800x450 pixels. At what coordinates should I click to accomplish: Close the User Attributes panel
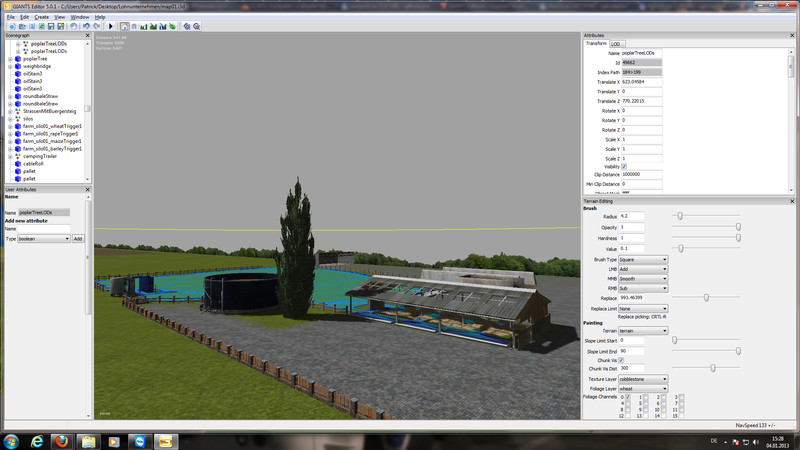87,189
